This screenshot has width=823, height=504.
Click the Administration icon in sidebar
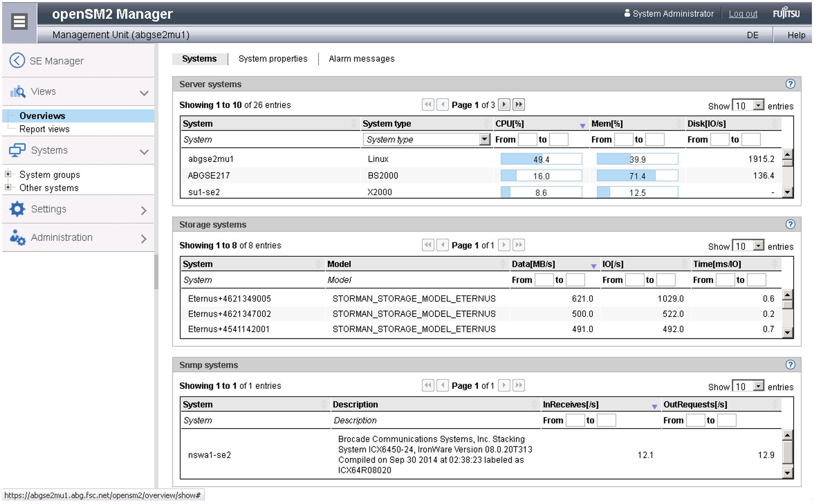[x=17, y=238]
